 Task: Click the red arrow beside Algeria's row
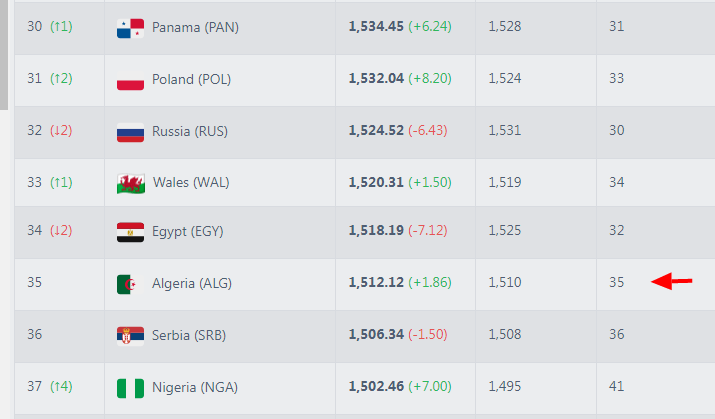[671, 282]
